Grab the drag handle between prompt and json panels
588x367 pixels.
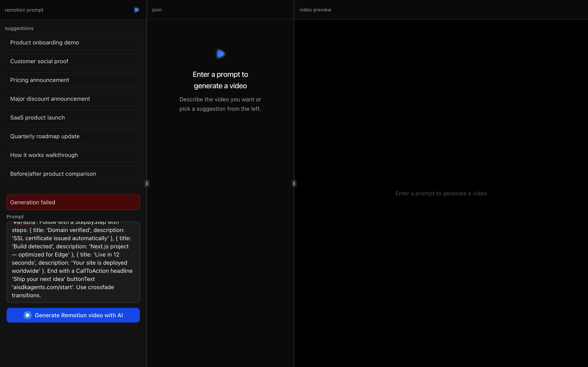pos(147,183)
